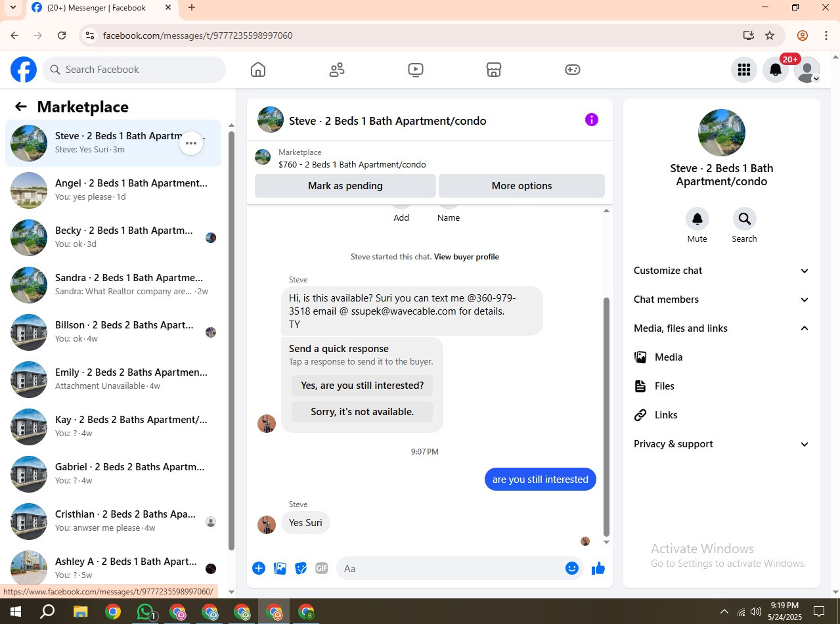Mute the conversation with bell icon
The image size is (840, 624).
pyautogui.click(x=697, y=219)
